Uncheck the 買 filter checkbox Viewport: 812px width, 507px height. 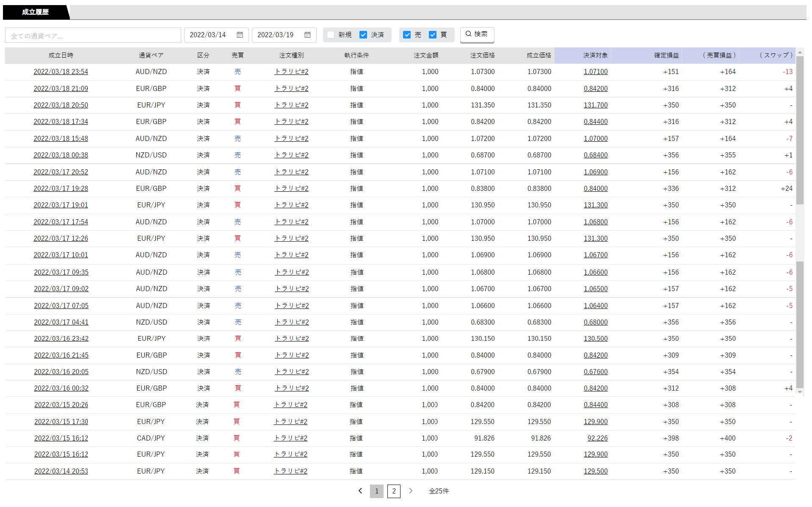[433, 35]
